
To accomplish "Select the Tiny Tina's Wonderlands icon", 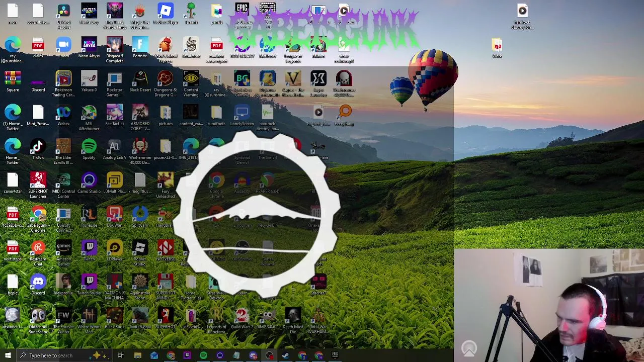I will pyautogui.click(x=114, y=16).
